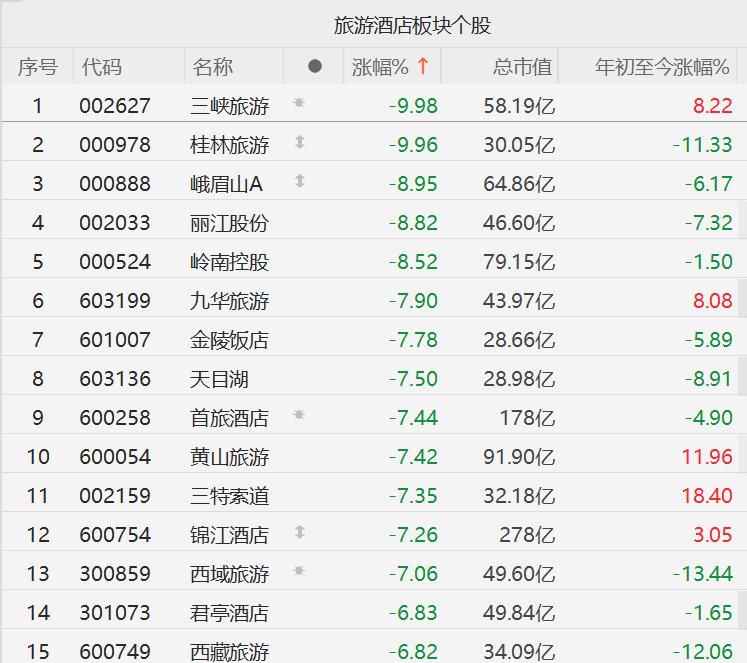Sort stocks by 代码 column header
This screenshot has width=747, height=663.
[x=102, y=67]
